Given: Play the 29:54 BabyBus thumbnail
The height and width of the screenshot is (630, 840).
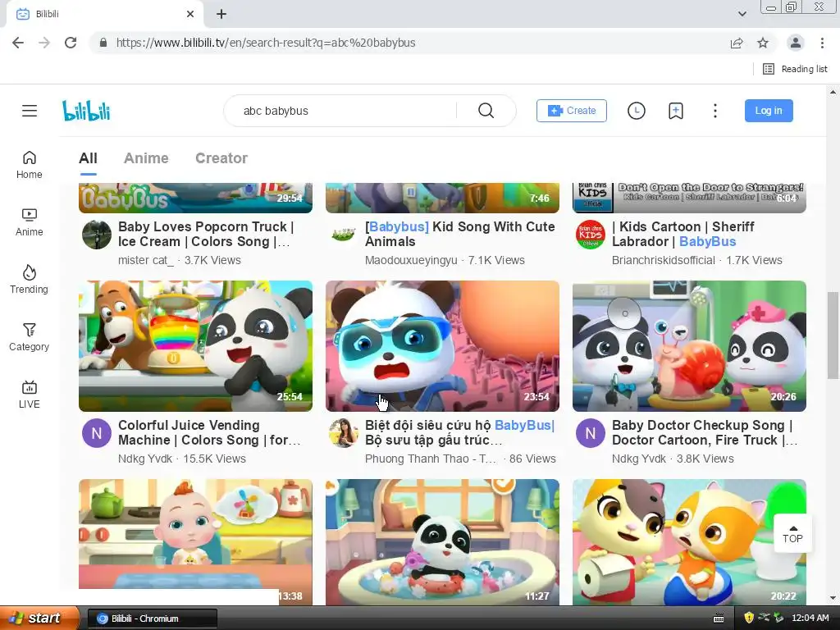Looking at the screenshot, I should pyautogui.click(x=195, y=199).
